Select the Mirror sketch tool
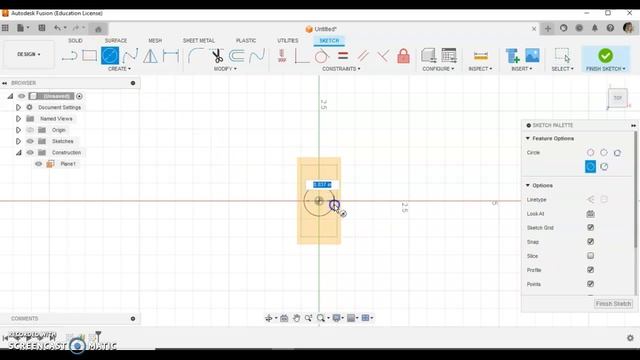 [150, 56]
